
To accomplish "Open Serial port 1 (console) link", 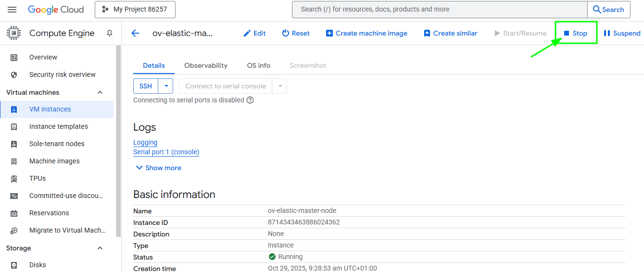I will tap(166, 152).
